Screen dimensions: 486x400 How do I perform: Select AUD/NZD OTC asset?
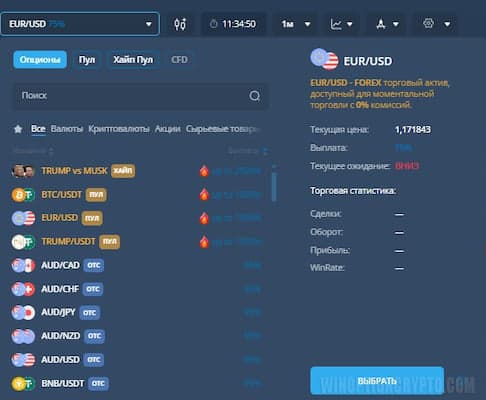pyautogui.click(x=140, y=336)
